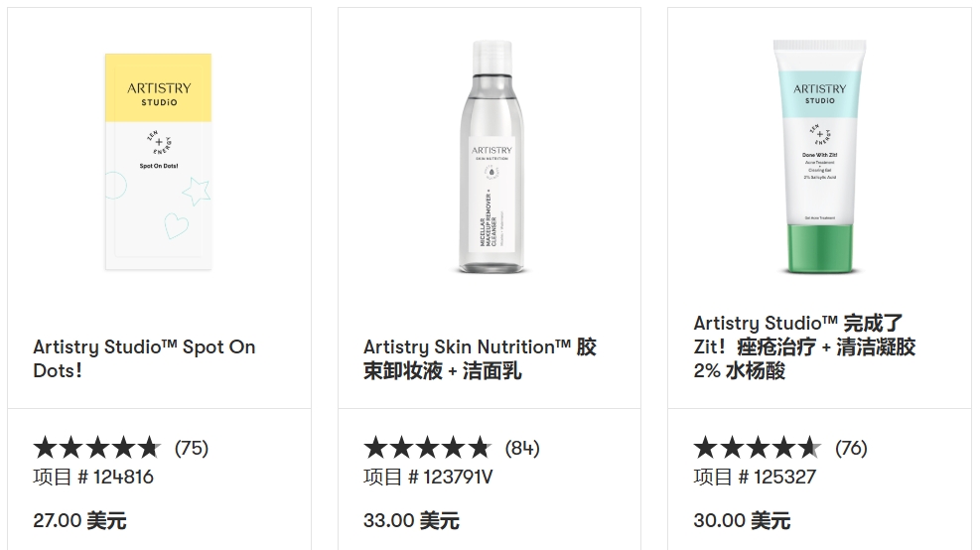980x550 pixels.
Task: Open the Micellar Makeup Remover bottle image
Action: (489, 159)
